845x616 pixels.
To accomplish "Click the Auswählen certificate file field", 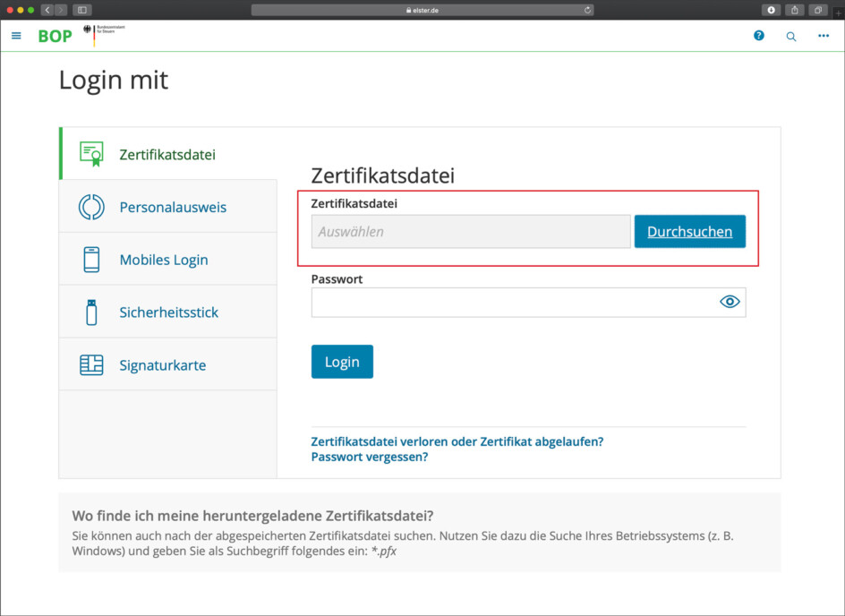I will (x=470, y=231).
